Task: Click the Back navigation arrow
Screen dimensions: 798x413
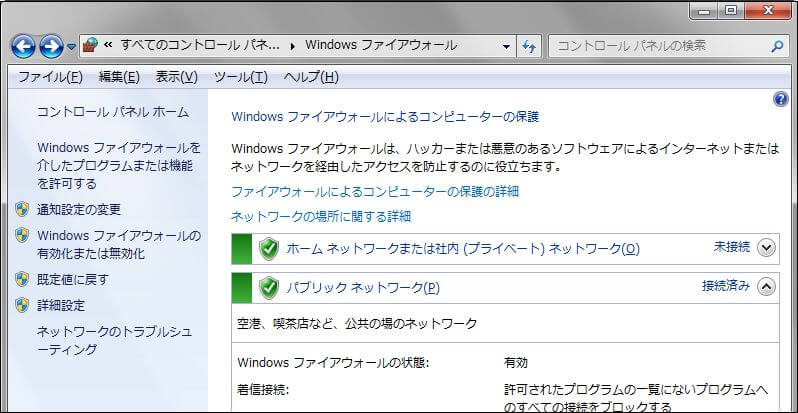Action: 23,47
